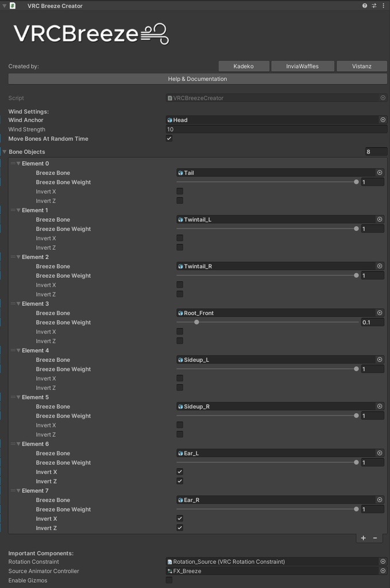Viewport: 390px width, 588px height.
Task: Collapse the Element 7 entry
Action: pyautogui.click(x=18, y=490)
